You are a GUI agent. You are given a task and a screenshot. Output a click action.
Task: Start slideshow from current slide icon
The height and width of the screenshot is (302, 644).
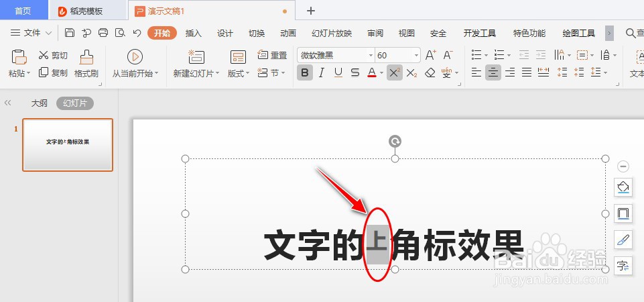point(135,57)
